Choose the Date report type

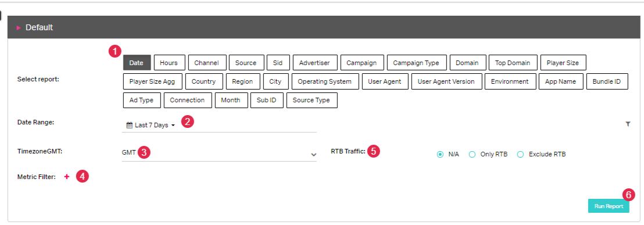point(137,63)
